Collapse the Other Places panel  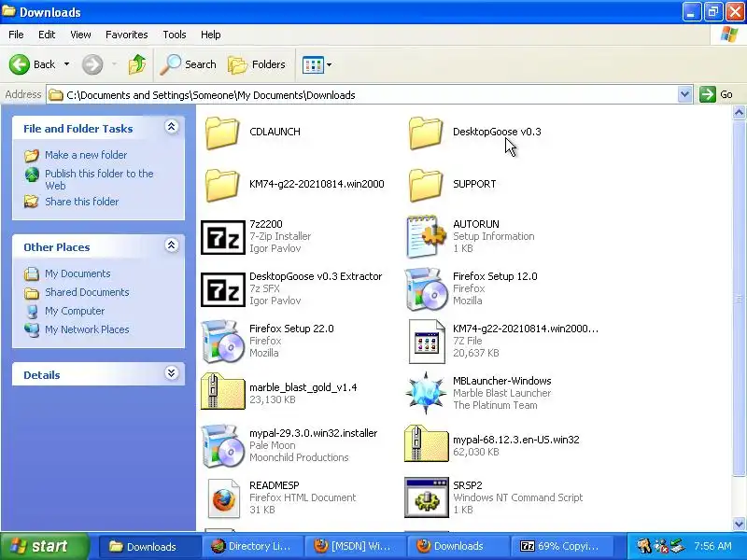point(172,245)
